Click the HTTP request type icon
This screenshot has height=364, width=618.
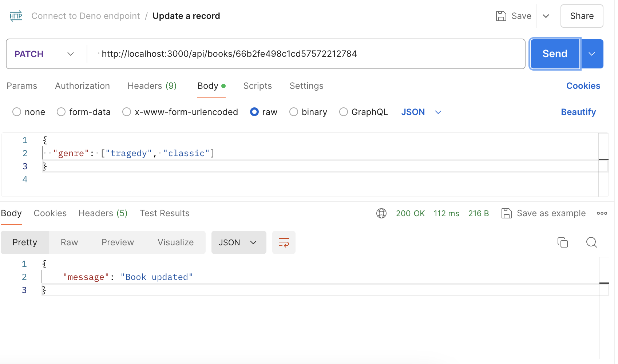click(x=16, y=16)
